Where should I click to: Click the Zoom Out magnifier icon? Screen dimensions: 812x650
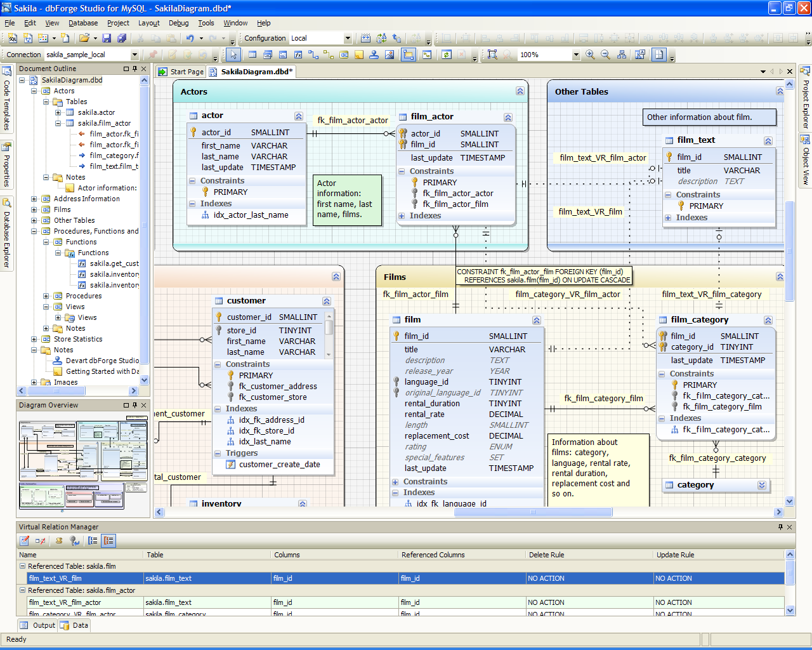[x=605, y=55]
